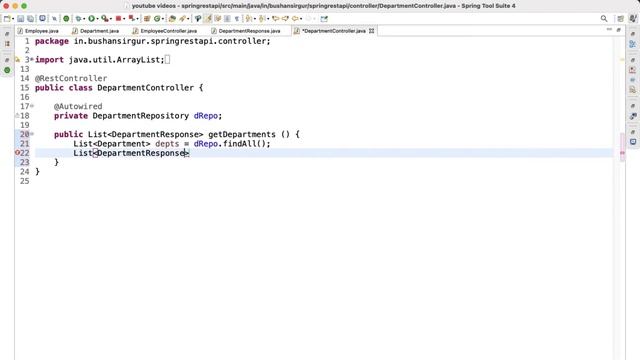This screenshot has width=640, height=360.
Task: Toggle Show Whitespace Characters icon
Action: [x=237, y=18]
